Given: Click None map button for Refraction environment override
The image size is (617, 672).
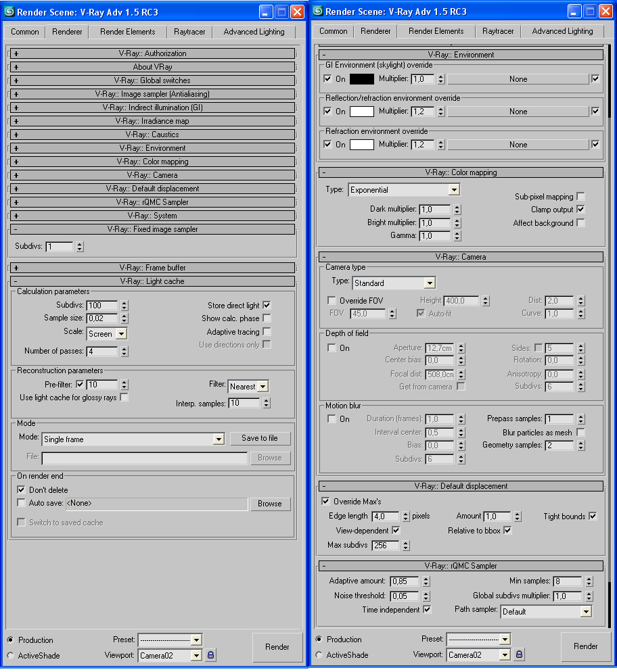Looking at the screenshot, I should tap(518, 145).
